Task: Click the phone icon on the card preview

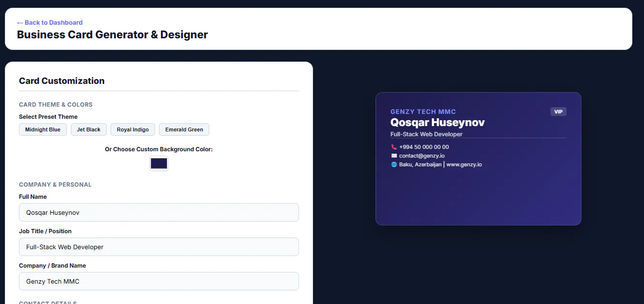Action: [x=394, y=147]
